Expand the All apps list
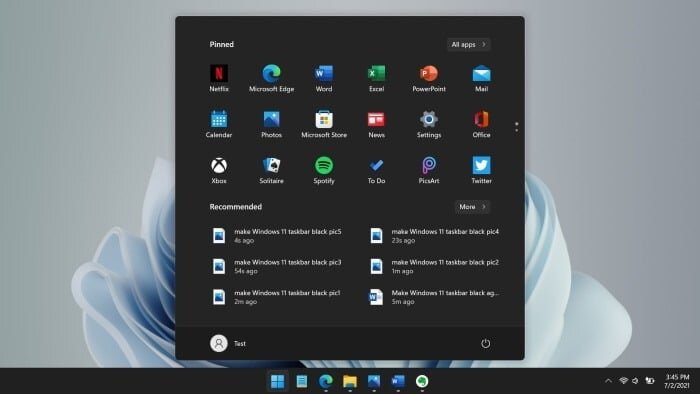The height and width of the screenshot is (394, 700). (x=469, y=44)
